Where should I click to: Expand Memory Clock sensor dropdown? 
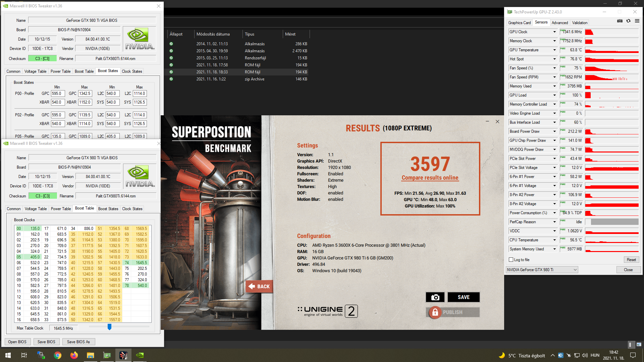[554, 41]
